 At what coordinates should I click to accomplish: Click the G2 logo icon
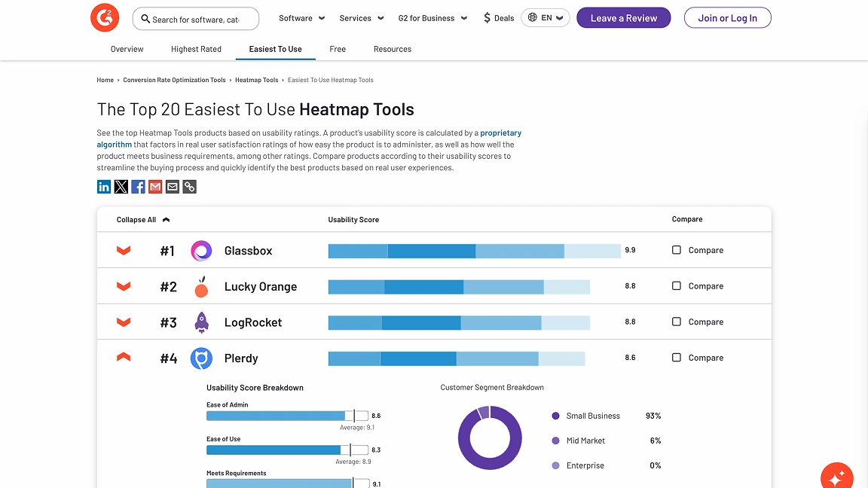[105, 18]
